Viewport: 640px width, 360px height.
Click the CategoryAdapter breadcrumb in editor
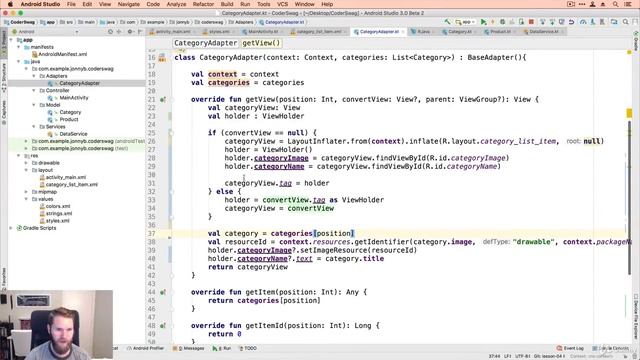(x=205, y=43)
